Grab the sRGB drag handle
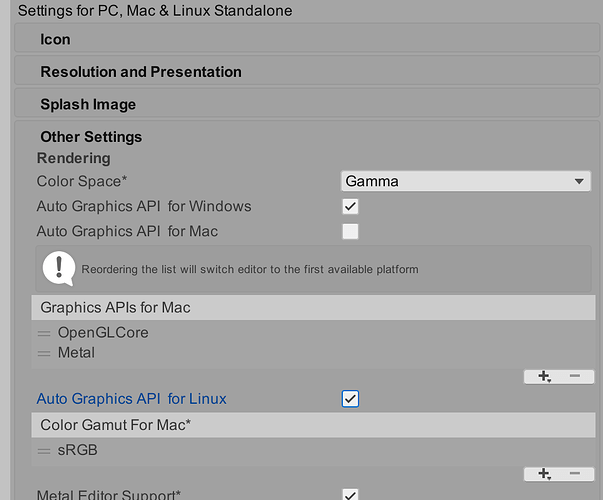This screenshot has width=603, height=500. [x=44, y=451]
